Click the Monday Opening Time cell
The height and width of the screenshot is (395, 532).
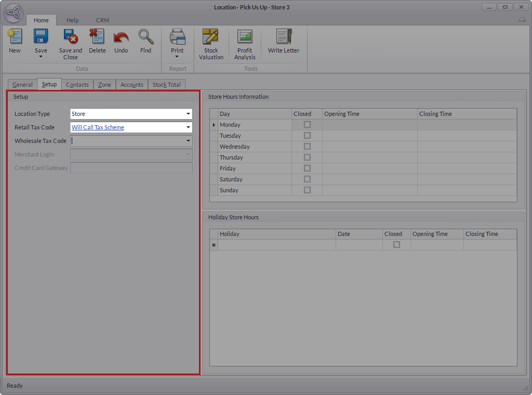point(369,125)
